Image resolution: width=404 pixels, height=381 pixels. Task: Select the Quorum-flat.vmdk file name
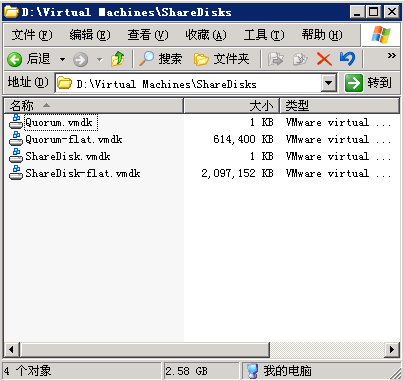74,140
